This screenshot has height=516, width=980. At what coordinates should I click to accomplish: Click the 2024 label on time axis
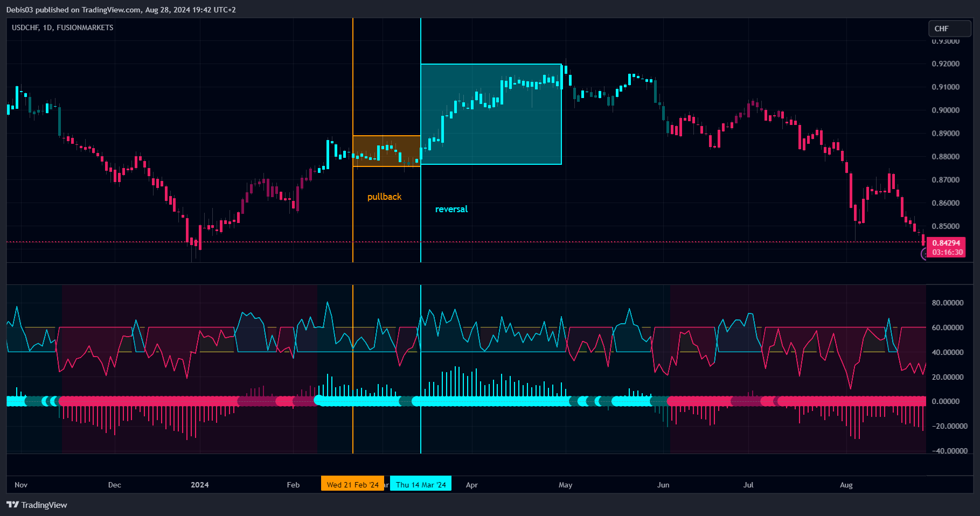pyautogui.click(x=200, y=485)
